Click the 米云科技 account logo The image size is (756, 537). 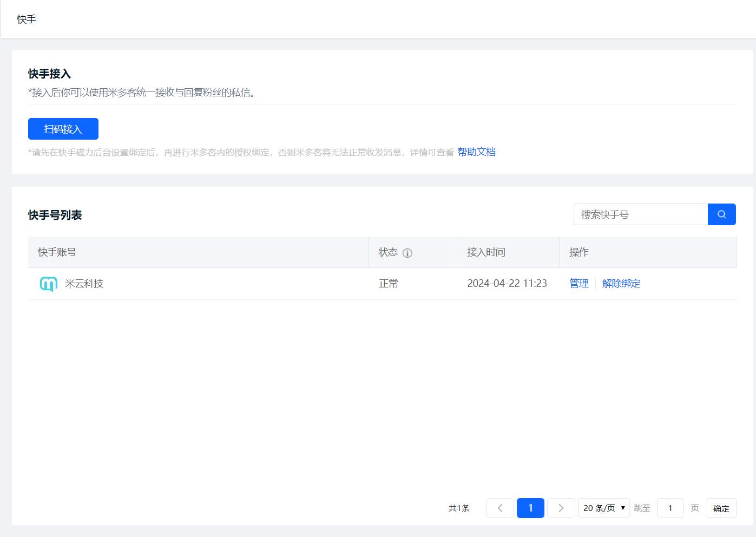[x=49, y=284]
